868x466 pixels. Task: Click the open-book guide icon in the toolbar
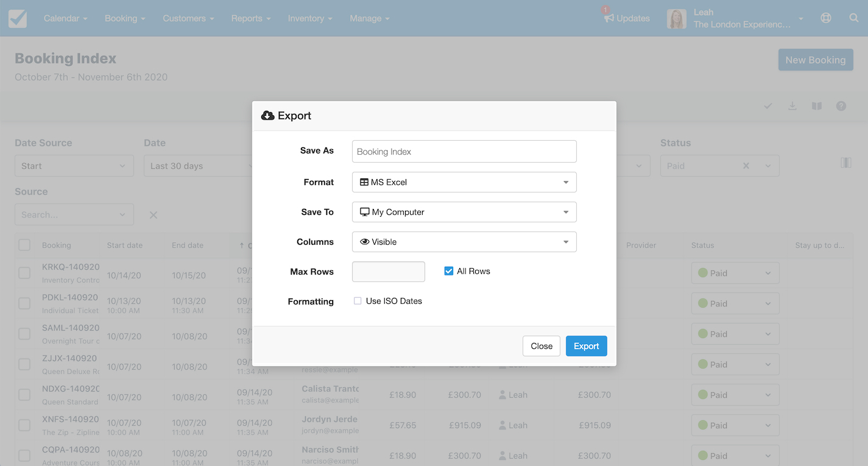click(817, 106)
